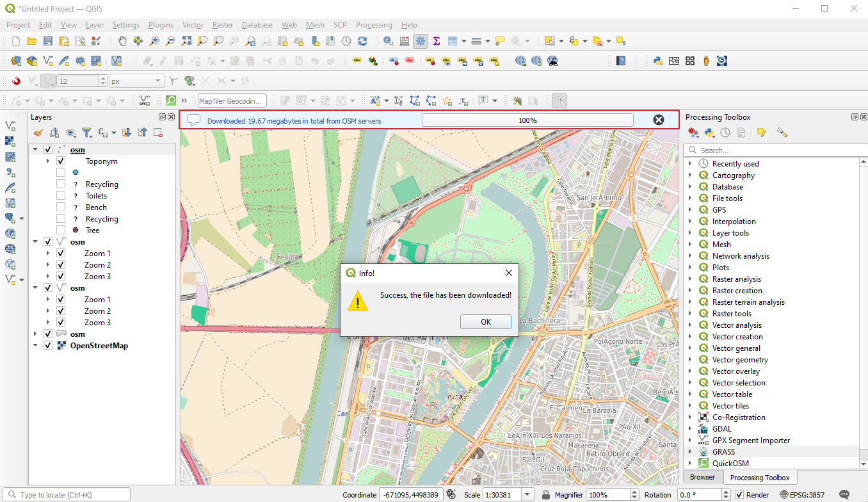The image size is (868, 502).
Task: Click the Type to locate search field
Action: [x=67, y=494]
